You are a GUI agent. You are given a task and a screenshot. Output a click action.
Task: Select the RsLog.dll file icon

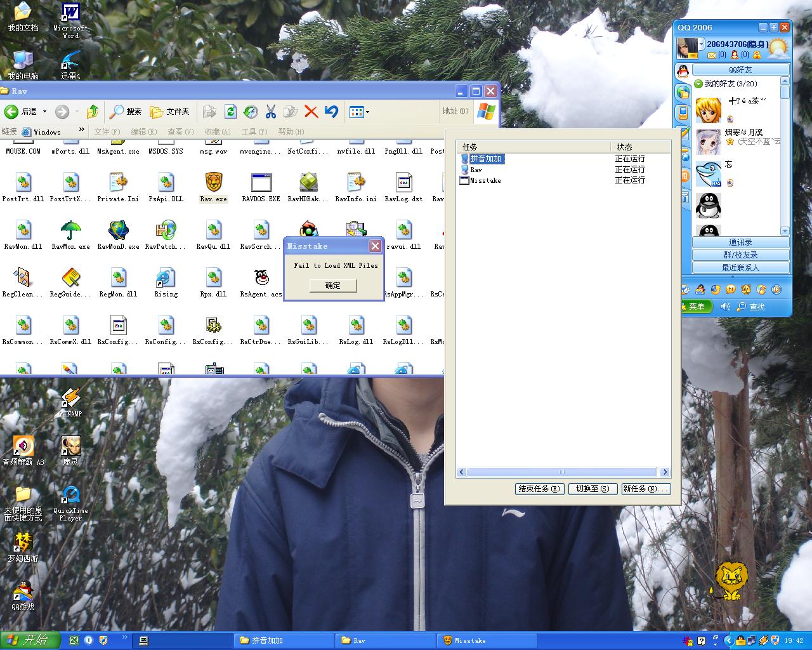click(357, 326)
